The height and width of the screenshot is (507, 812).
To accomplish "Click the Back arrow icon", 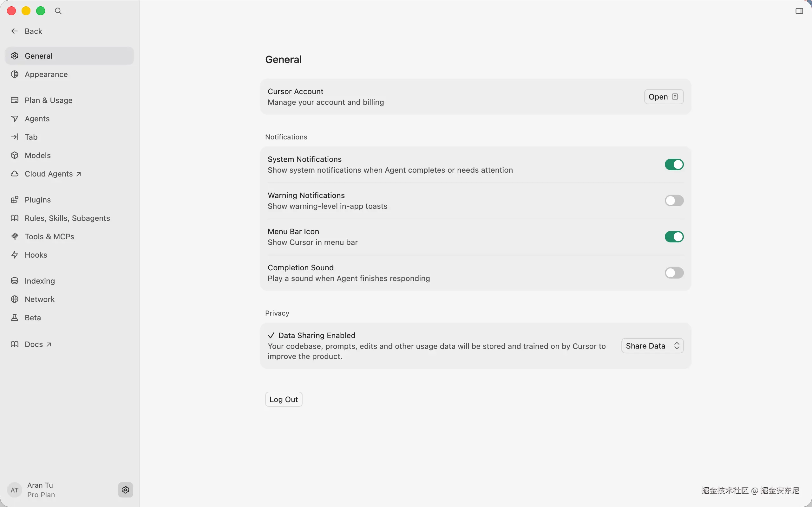I will point(14,31).
